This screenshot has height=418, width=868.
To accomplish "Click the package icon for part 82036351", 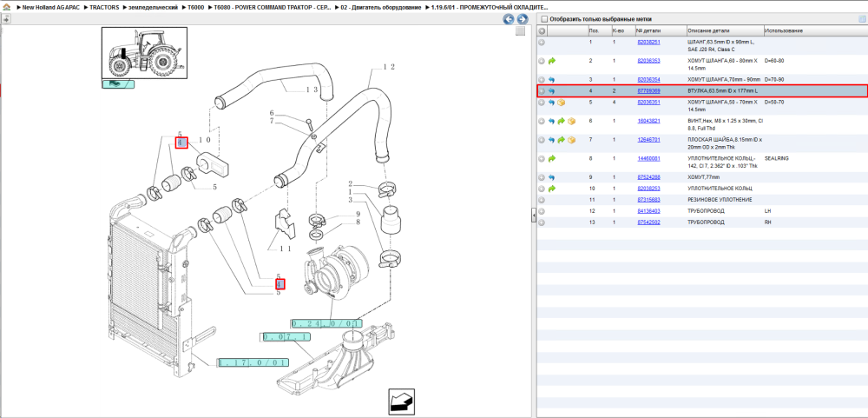I will coord(562,103).
